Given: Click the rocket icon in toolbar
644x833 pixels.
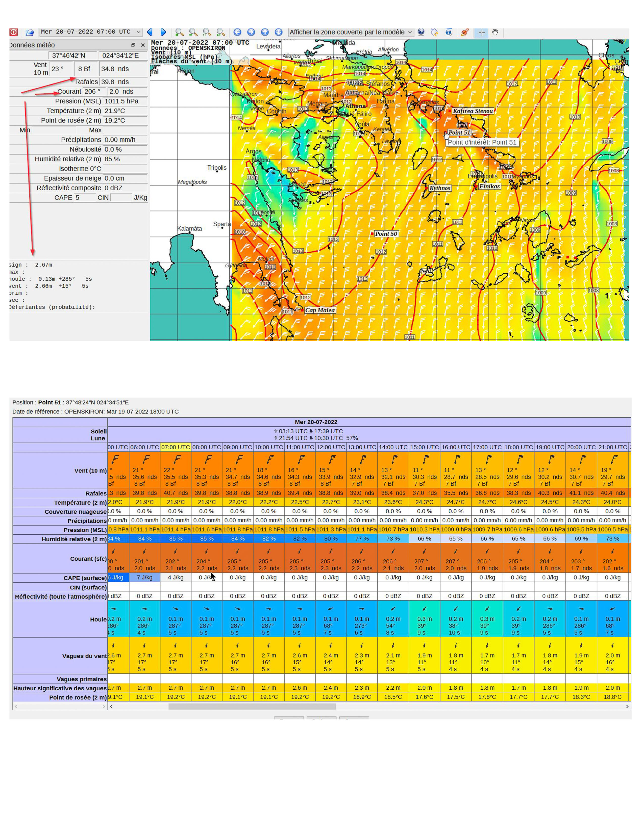Looking at the screenshot, I should [x=465, y=32].
